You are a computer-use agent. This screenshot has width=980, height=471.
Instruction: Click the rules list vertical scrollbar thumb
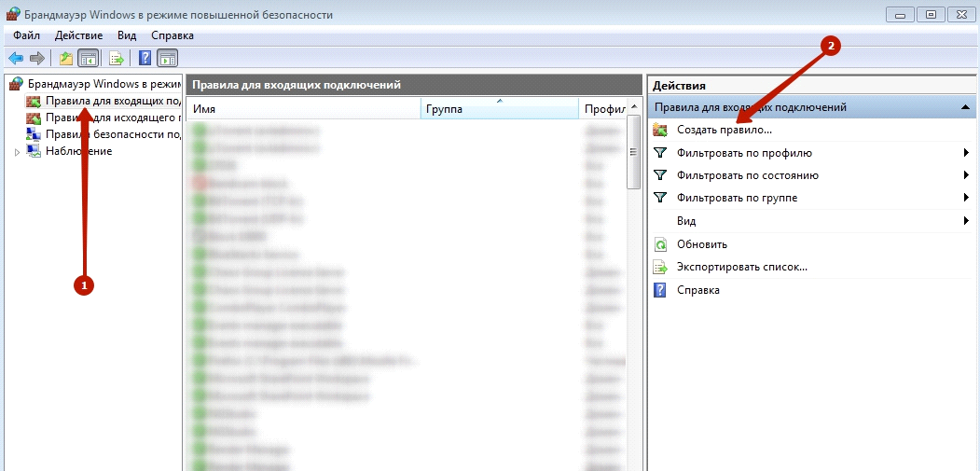coord(634,151)
